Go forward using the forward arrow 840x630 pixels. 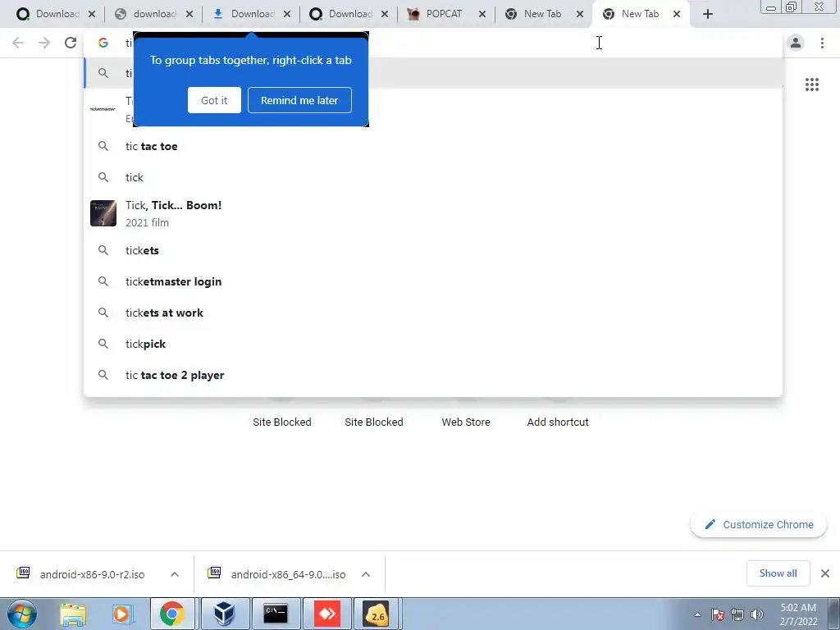click(44, 43)
